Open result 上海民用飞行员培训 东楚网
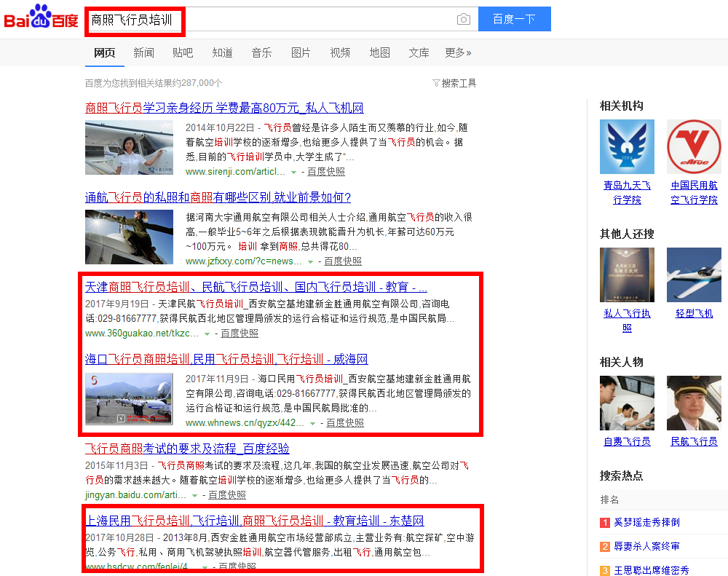728x576 pixels. pyautogui.click(x=255, y=521)
